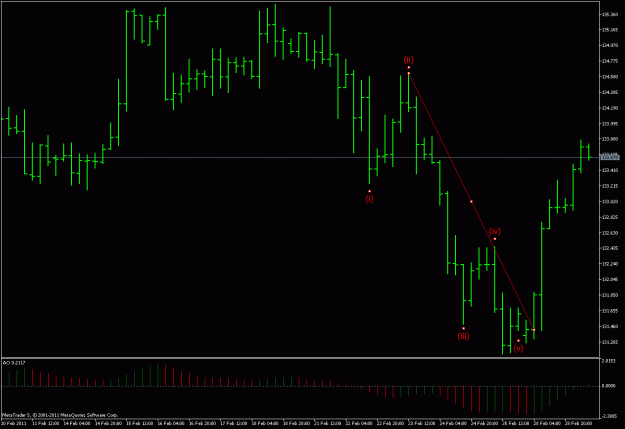Click the 131.265 price axis label
Image resolution: width=625 pixels, height=429 pixels.
tap(610, 342)
